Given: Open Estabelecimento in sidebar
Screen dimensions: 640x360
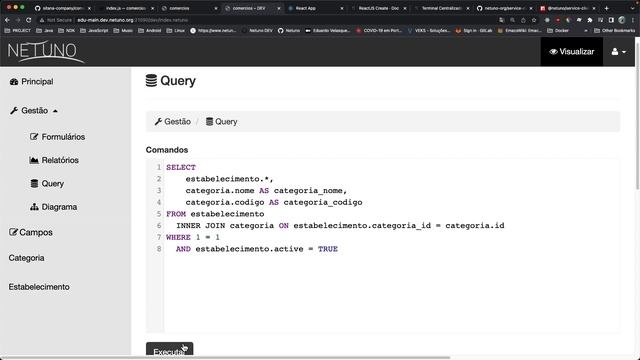Looking at the screenshot, I should click(39, 287).
